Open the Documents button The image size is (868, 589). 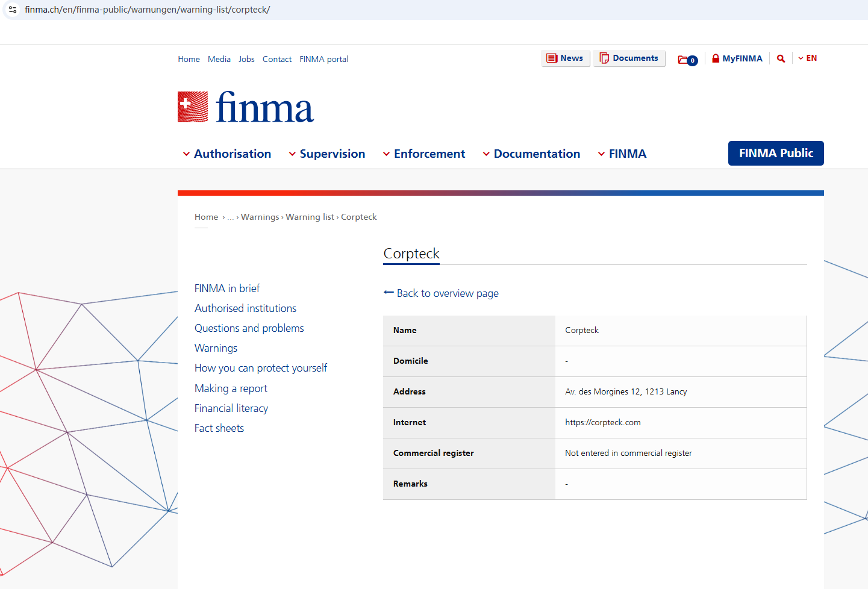pos(629,58)
